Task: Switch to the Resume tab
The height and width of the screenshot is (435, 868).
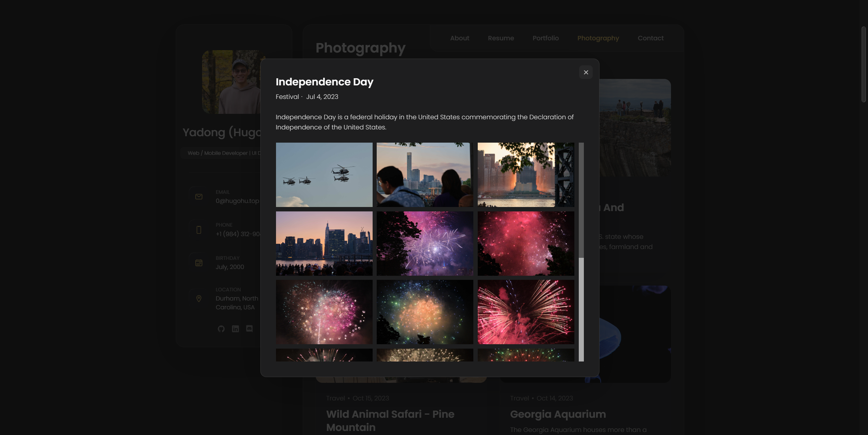Action: click(501, 38)
